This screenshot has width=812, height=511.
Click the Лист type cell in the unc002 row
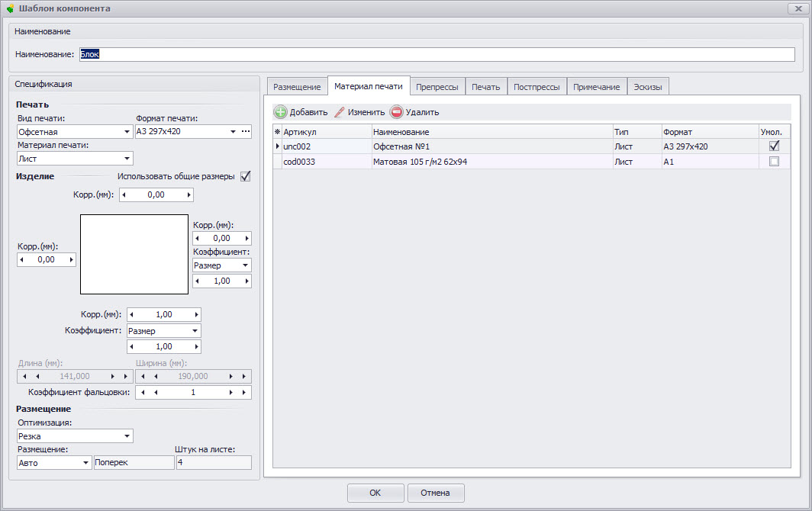coord(637,146)
